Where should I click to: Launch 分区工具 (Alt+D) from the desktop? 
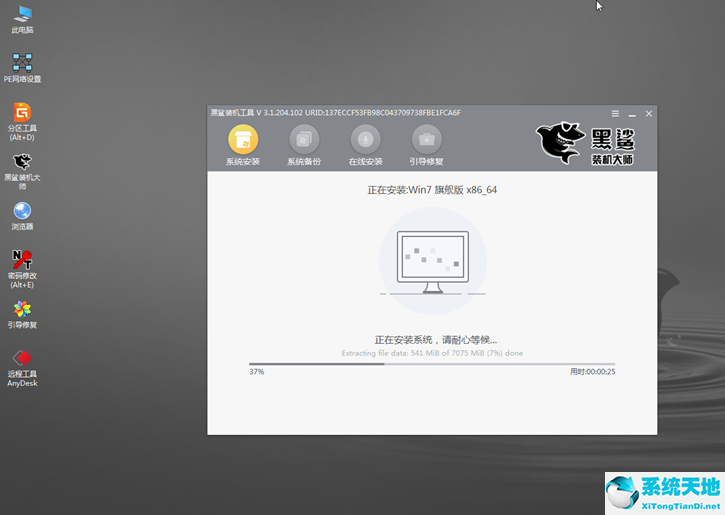click(22, 122)
